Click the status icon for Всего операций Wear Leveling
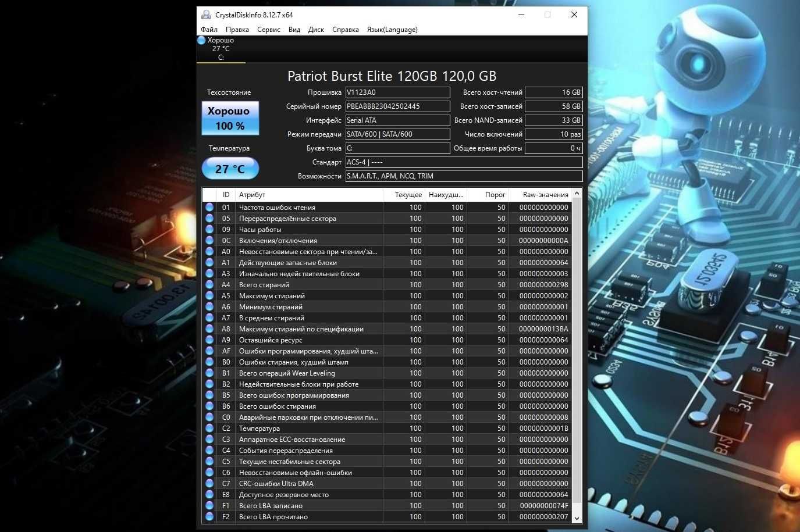Screen dimensions: 800x532 point(209,373)
